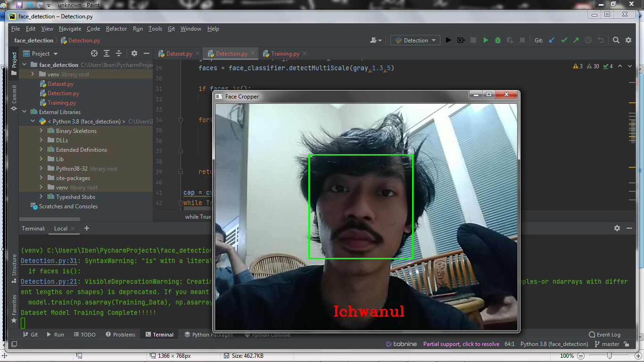Start debugging with the bug icon
This screenshot has height=362, width=644.
(497, 40)
